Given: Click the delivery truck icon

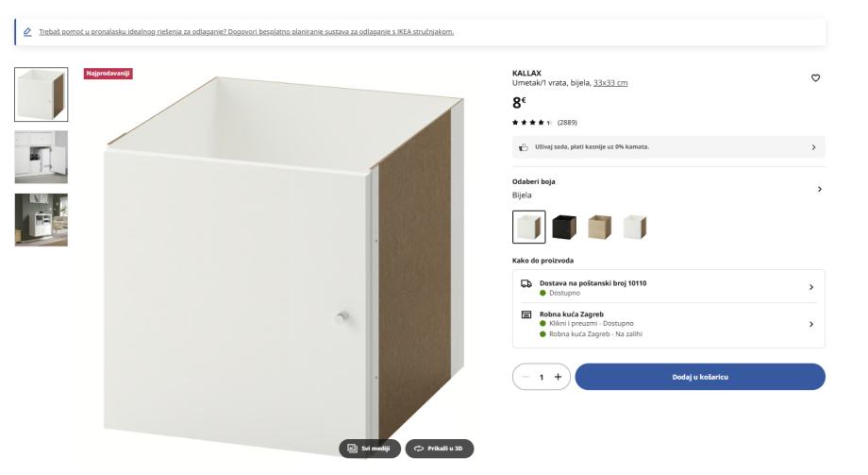Looking at the screenshot, I should click(526, 284).
